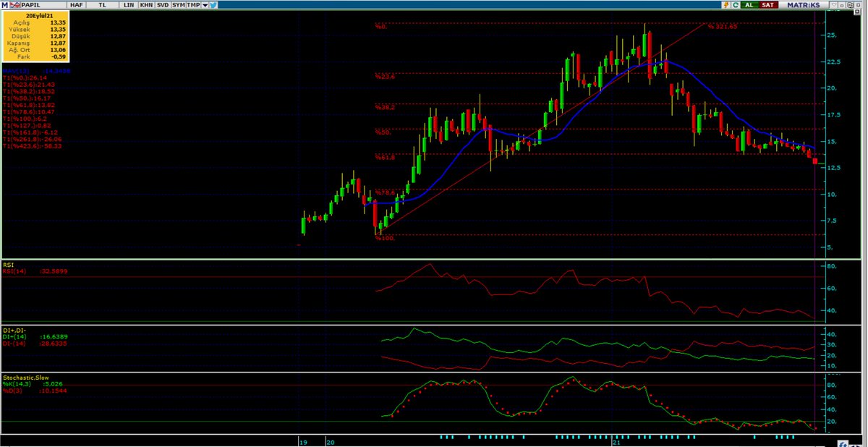Select the HAF weekly period button
The height and width of the screenshot is (447, 868).
[77, 4]
